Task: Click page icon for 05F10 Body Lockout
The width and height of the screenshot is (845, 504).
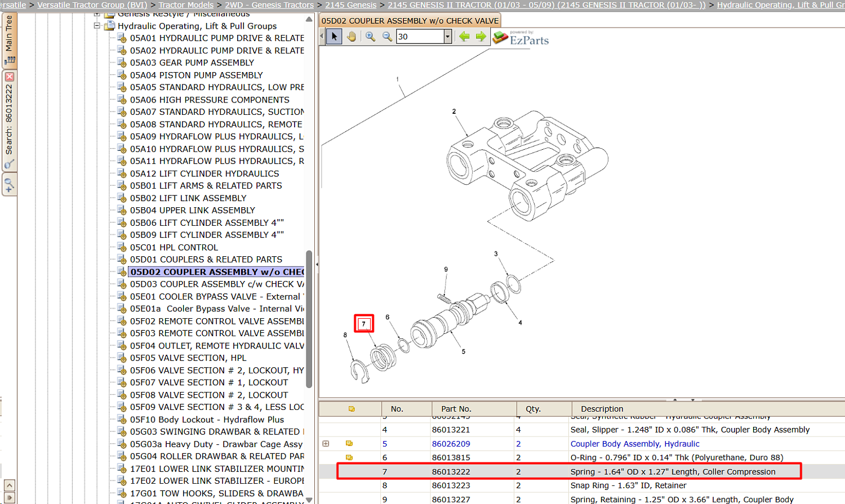Action: (x=121, y=420)
